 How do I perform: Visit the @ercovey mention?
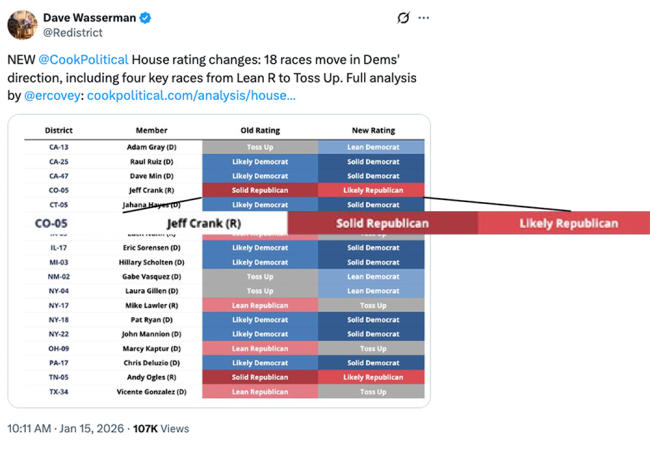click(53, 95)
